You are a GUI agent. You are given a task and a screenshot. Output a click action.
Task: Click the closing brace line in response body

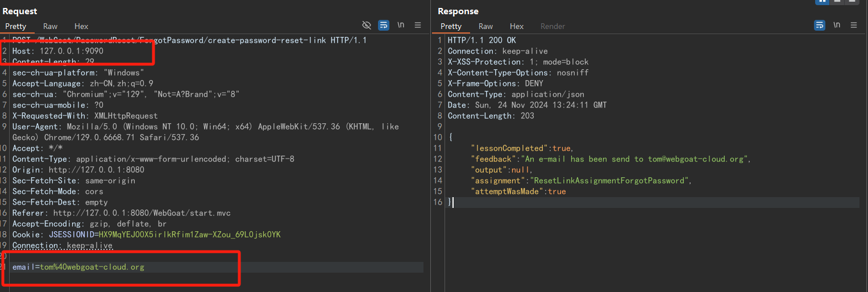click(450, 202)
